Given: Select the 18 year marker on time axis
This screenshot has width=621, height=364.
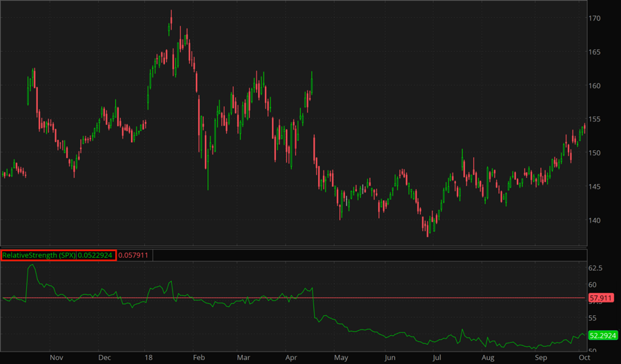Looking at the screenshot, I should (x=149, y=358).
